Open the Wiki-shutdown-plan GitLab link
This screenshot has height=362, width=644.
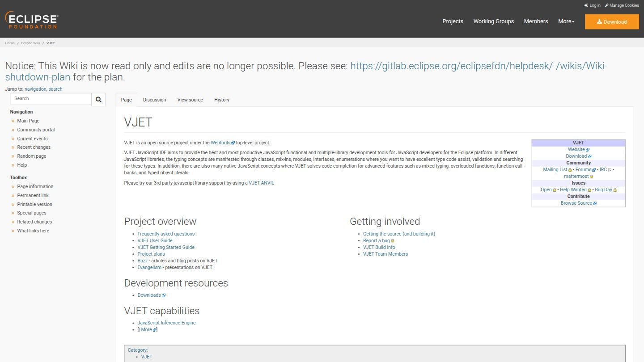(306, 72)
